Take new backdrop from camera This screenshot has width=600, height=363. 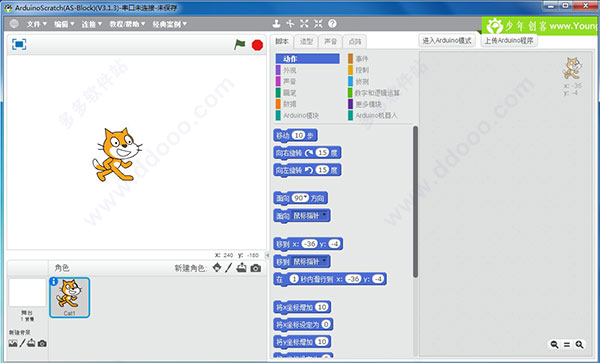42,343
